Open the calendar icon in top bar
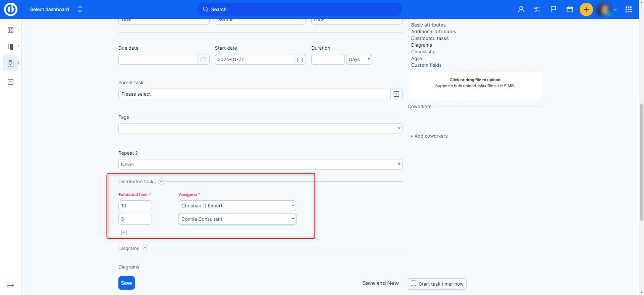The height and width of the screenshot is (295, 644). pos(570,9)
